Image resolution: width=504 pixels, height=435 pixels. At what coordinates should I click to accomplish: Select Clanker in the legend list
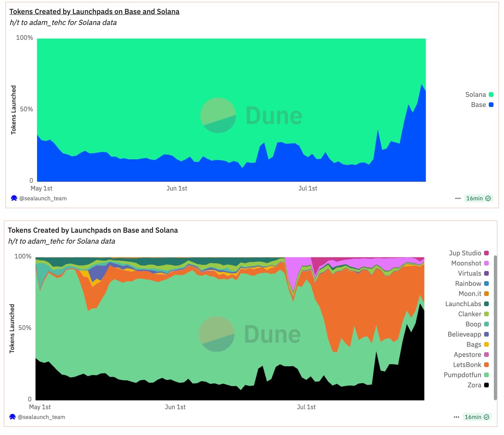pos(470,314)
